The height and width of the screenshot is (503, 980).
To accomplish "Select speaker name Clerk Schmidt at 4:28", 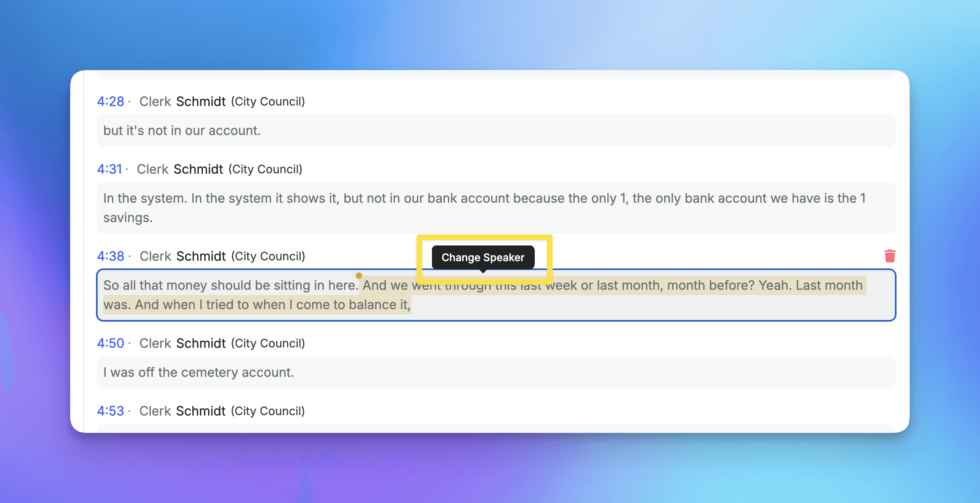I will [x=182, y=102].
